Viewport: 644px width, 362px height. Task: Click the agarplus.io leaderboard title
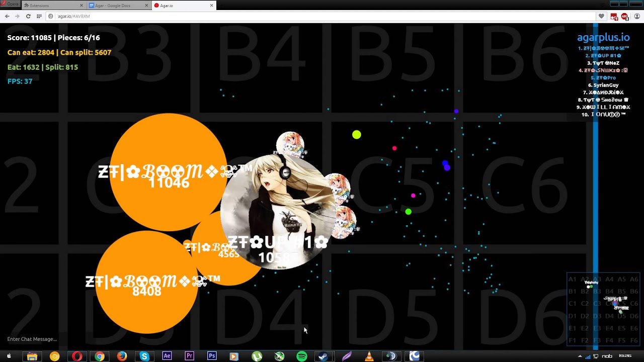pyautogui.click(x=603, y=37)
